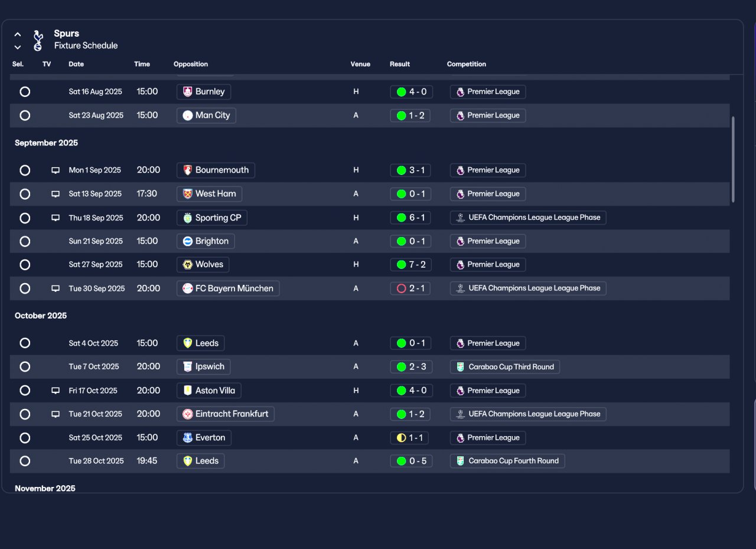Viewport: 756px width, 549px height.
Task: Select the radio button for Leeds on 4 Oct
Action: pos(25,343)
